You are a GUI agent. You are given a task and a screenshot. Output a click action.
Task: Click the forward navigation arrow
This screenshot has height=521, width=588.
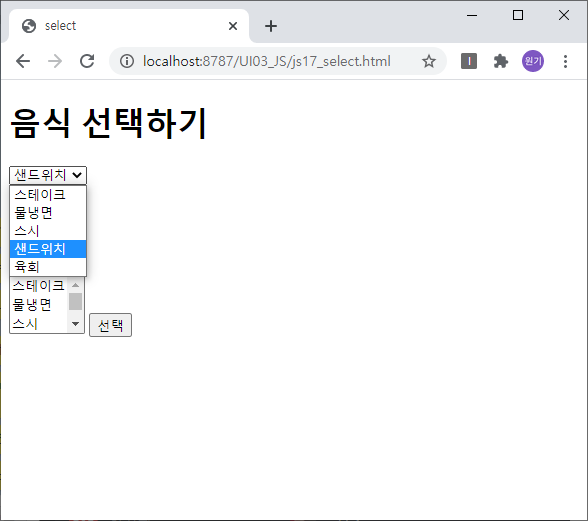55,61
